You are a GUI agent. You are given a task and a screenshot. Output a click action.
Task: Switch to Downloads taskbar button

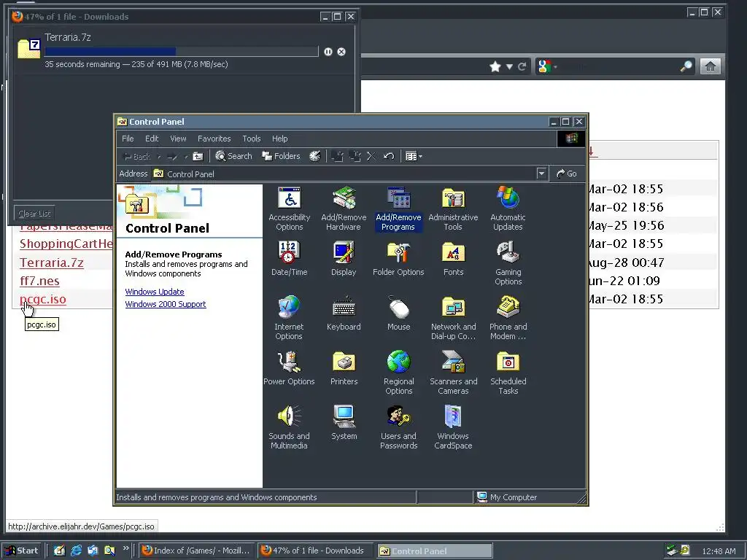(x=314, y=551)
